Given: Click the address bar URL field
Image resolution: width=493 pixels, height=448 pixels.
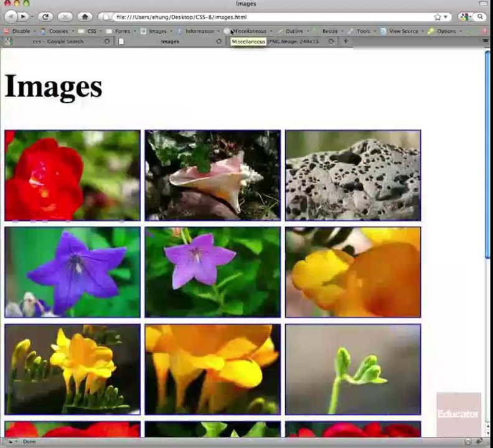Looking at the screenshot, I should (272, 17).
